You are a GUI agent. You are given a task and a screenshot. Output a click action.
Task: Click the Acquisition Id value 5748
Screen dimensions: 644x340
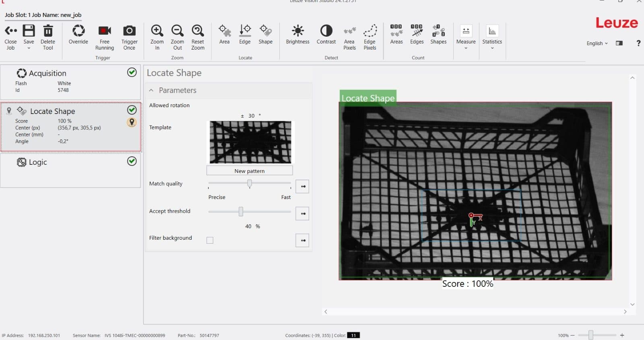(x=63, y=90)
